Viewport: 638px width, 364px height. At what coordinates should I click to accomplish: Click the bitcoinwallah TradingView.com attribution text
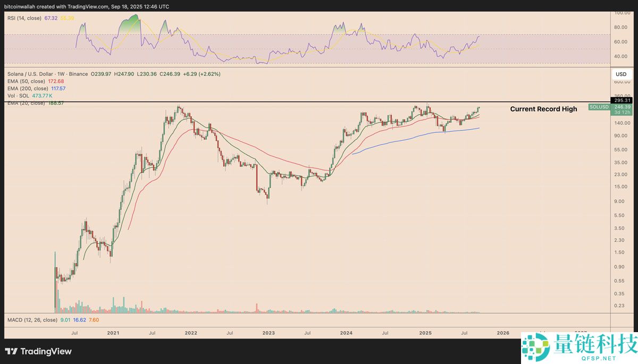point(86,6)
